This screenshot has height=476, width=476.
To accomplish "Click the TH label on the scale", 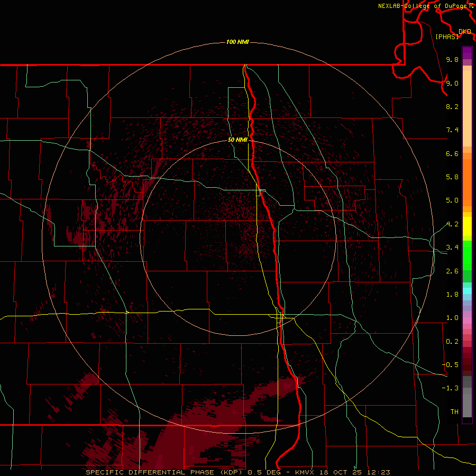I will click(454, 412).
